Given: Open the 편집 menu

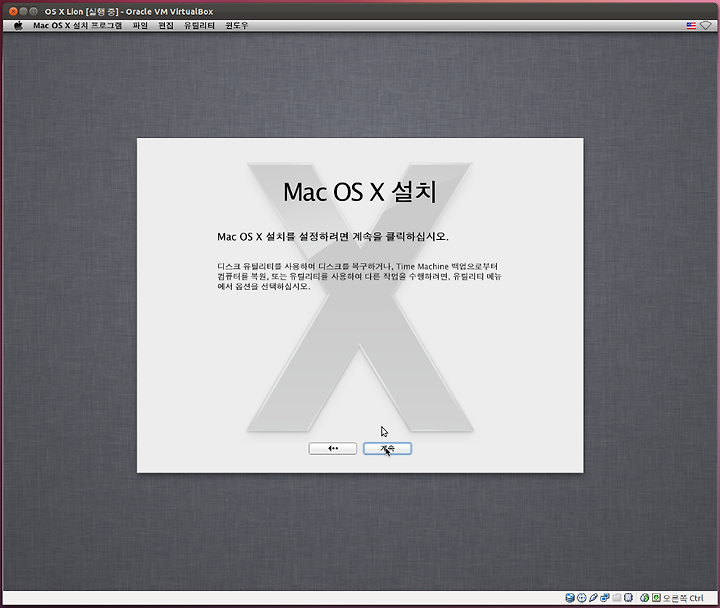Looking at the screenshot, I should tap(166, 25).
